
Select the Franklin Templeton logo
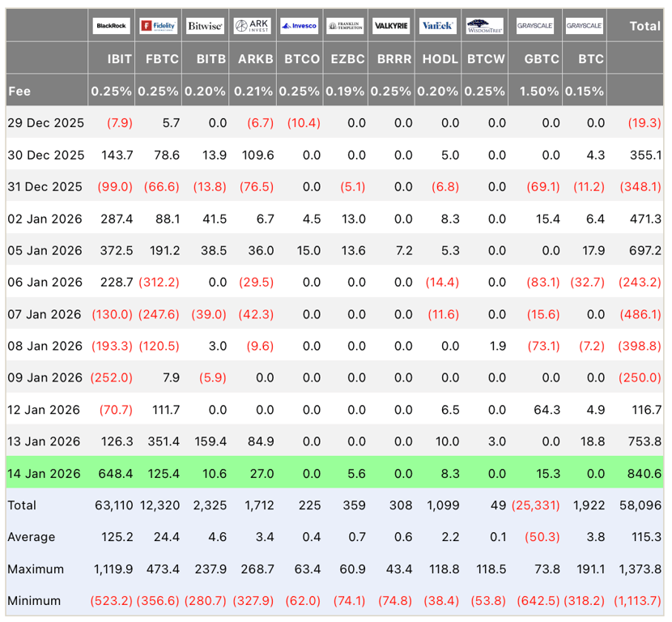[x=345, y=26]
